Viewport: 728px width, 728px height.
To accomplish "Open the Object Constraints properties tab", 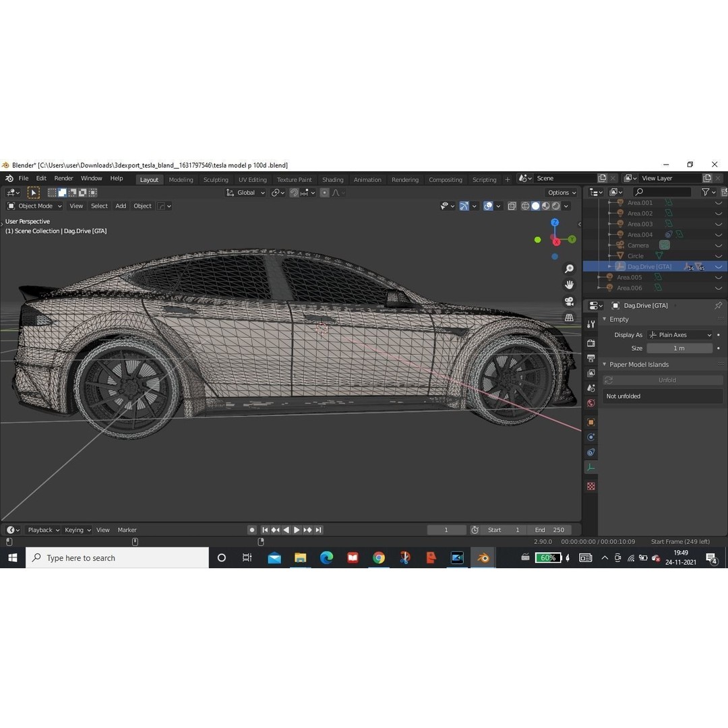I will [x=590, y=452].
